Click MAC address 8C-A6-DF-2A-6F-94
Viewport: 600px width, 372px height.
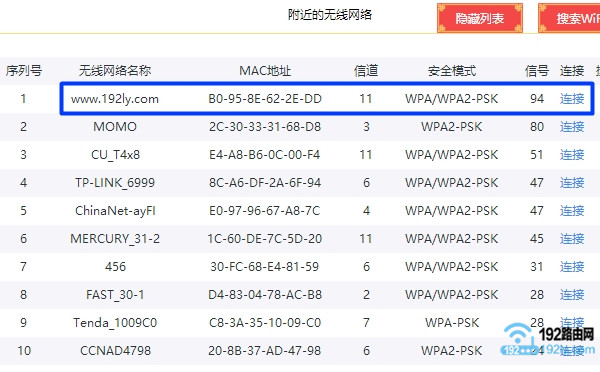pyautogui.click(x=265, y=183)
